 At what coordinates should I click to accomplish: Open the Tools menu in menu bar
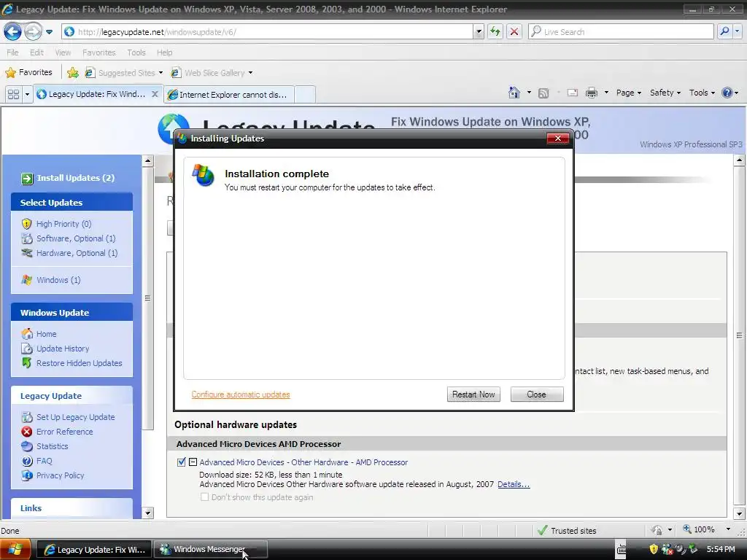pos(136,52)
